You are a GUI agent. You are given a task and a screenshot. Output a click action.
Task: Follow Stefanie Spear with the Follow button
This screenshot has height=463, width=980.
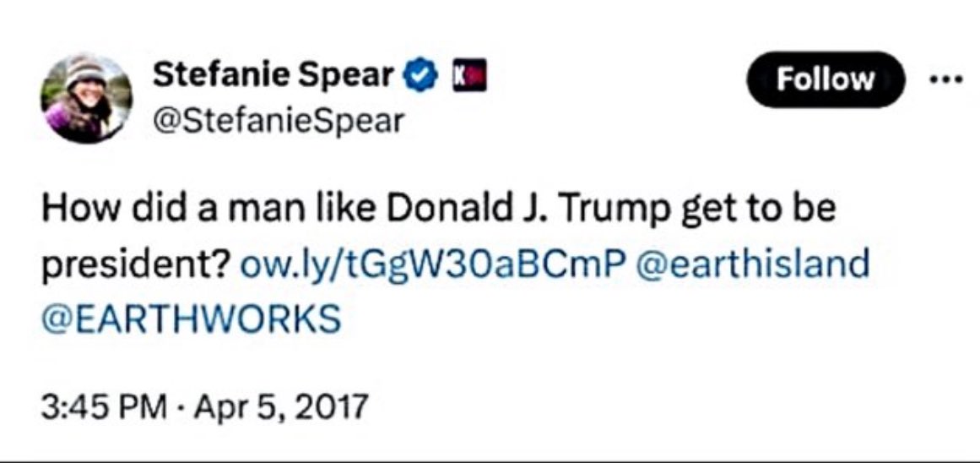826,79
